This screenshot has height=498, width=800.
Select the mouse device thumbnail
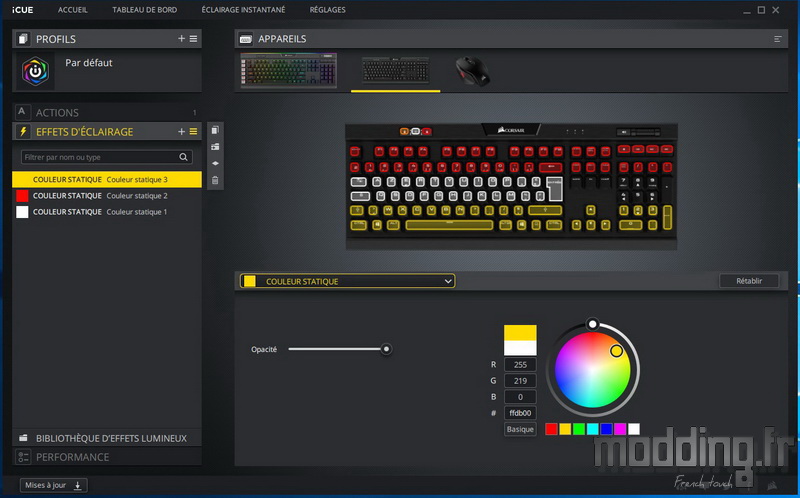click(x=472, y=71)
